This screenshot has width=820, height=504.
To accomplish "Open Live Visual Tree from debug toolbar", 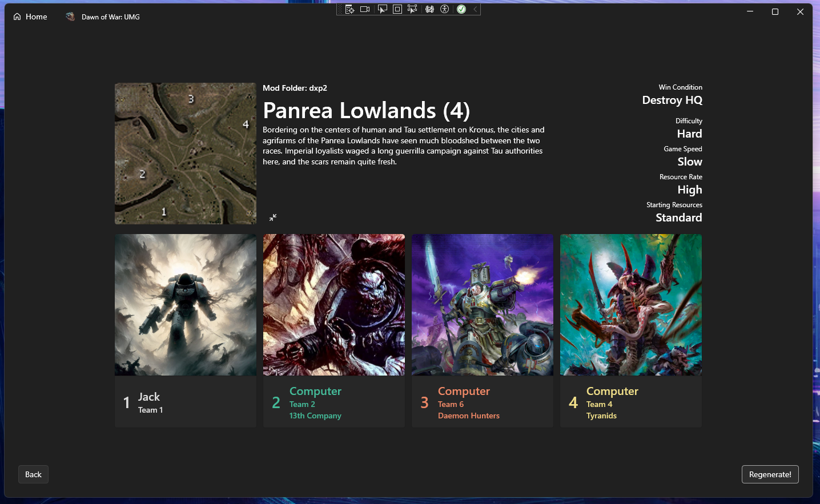I will [x=350, y=9].
